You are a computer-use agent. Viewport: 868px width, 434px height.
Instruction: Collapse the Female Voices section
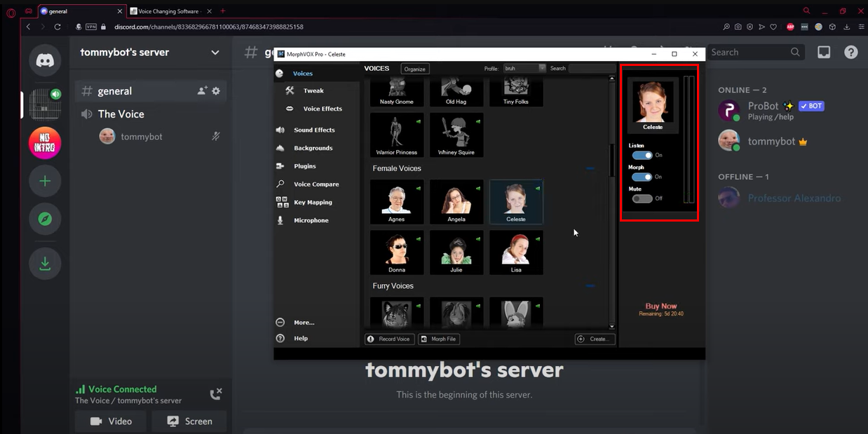click(x=590, y=168)
